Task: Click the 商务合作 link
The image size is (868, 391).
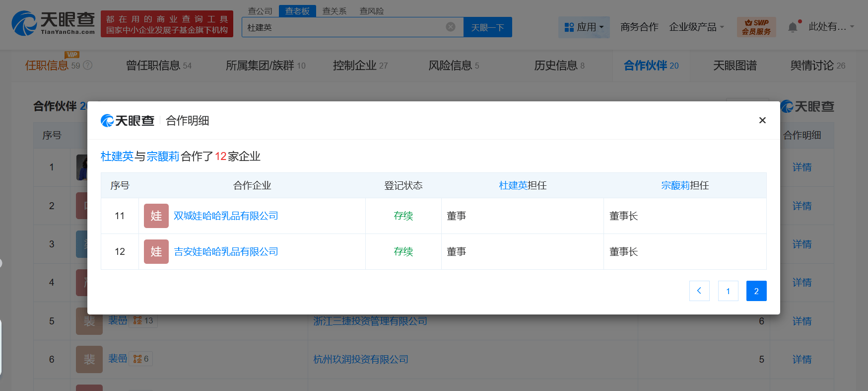Action: [x=639, y=27]
